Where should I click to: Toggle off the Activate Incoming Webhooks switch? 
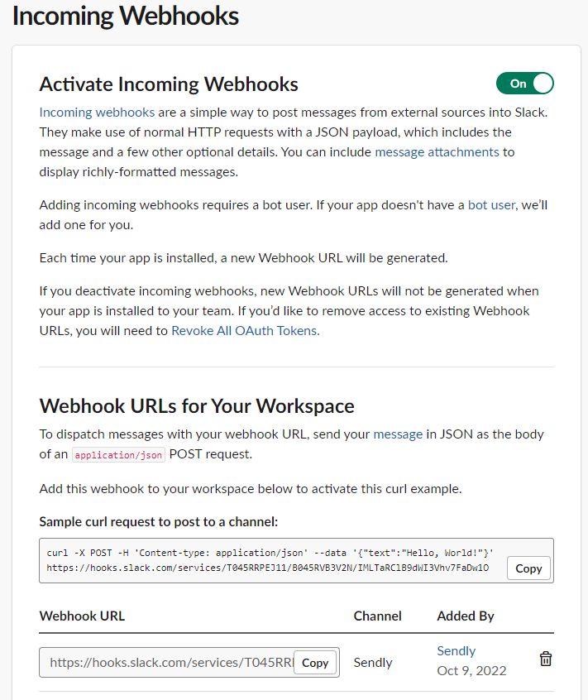click(x=524, y=84)
